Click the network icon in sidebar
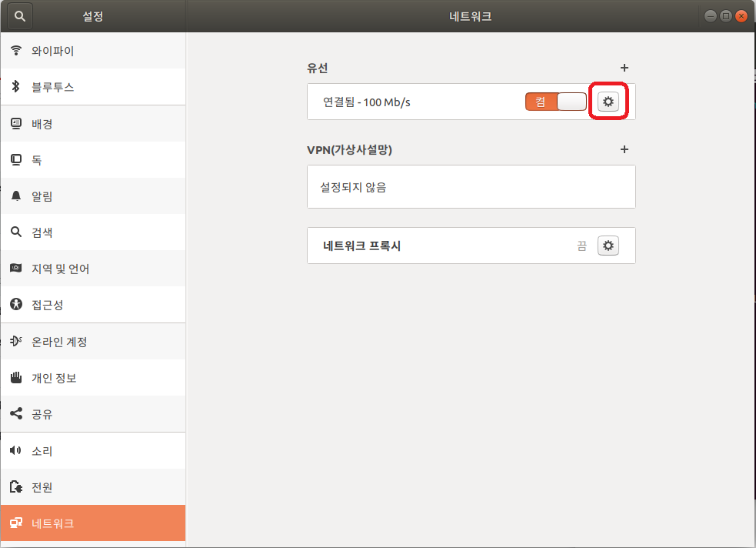This screenshot has width=756, height=548. [x=16, y=523]
